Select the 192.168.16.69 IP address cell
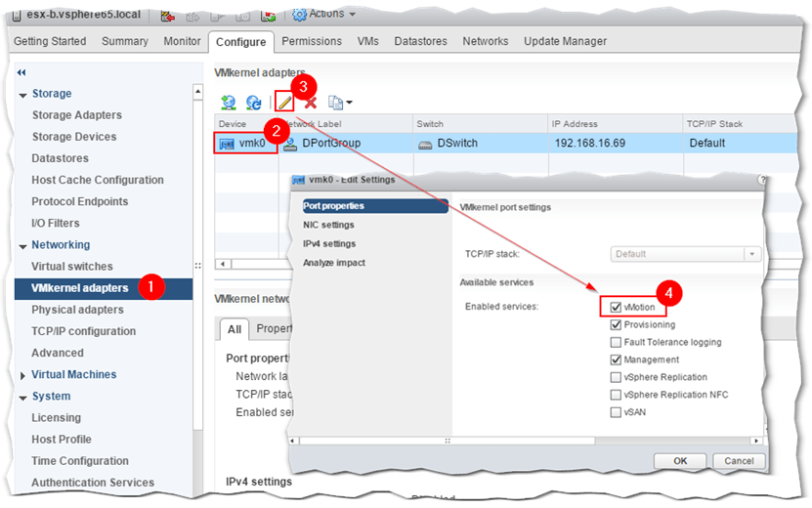 pyautogui.click(x=616, y=143)
